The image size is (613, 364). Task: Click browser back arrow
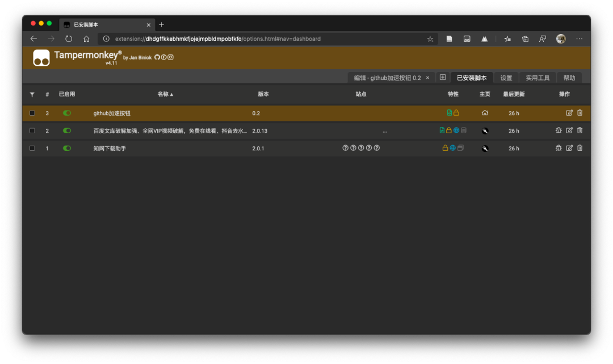coord(33,39)
